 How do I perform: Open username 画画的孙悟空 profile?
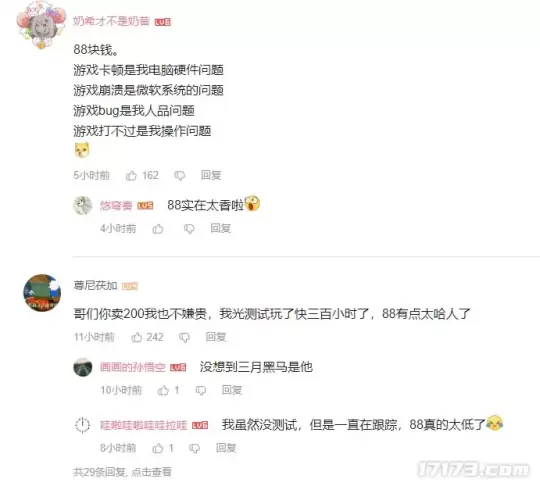(133, 367)
